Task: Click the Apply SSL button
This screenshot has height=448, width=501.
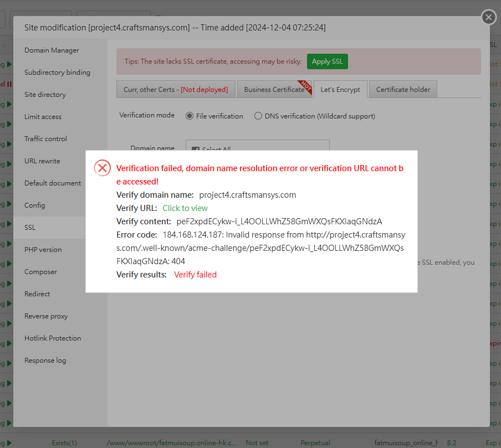Action: click(x=327, y=61)
